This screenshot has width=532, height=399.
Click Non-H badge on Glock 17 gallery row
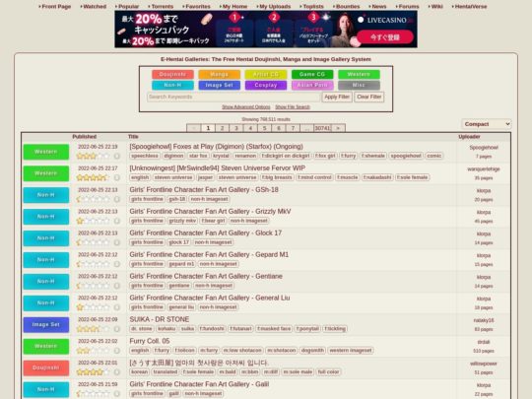45,238
